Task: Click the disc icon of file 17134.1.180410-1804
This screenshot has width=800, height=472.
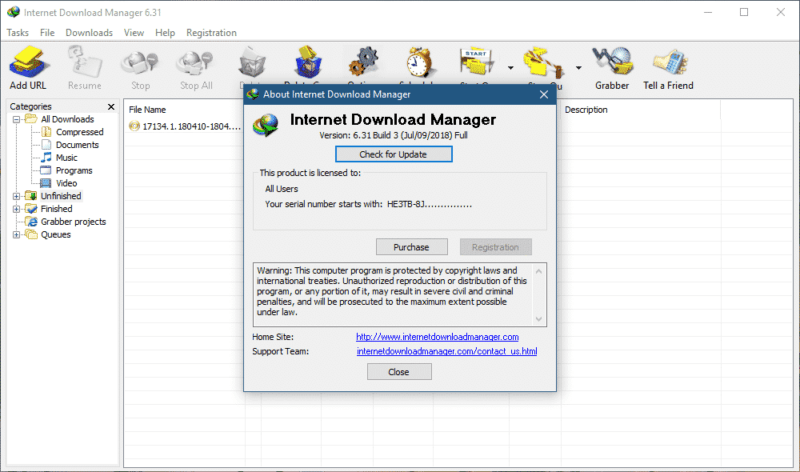Action: (134, 126)
